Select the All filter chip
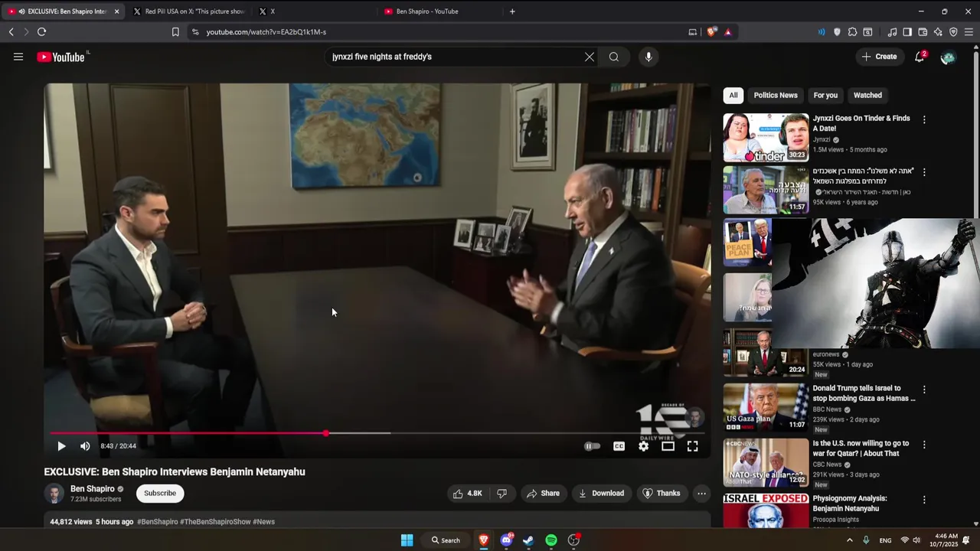This screenshot has height=551, width=980. (x=733, y=96)
